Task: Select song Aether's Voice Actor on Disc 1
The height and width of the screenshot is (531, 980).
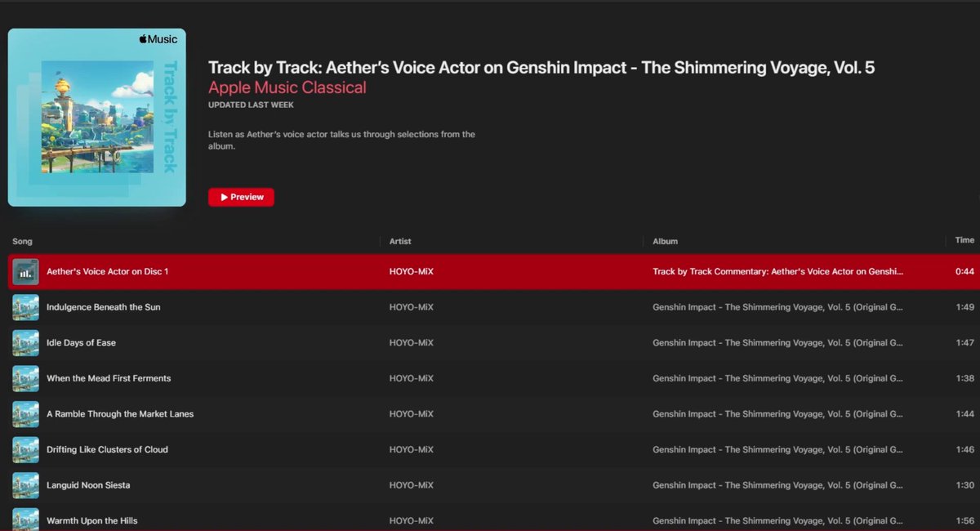Action: (107, 271)
